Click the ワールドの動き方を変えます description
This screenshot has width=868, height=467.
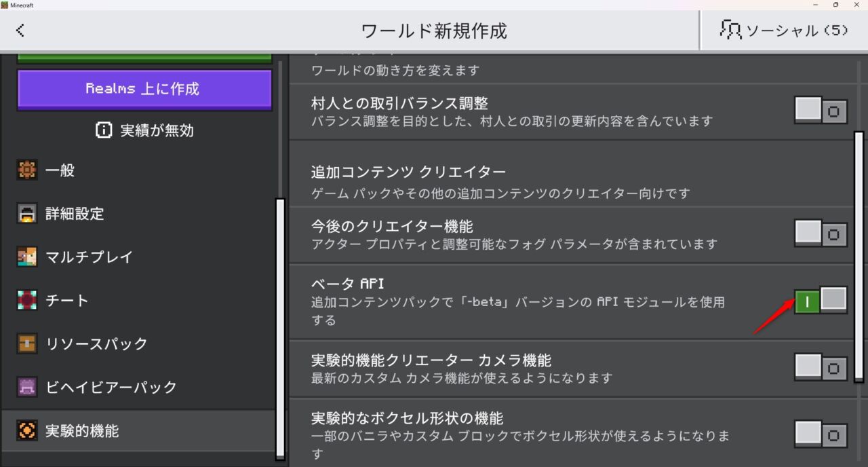[x=395, y=70]
